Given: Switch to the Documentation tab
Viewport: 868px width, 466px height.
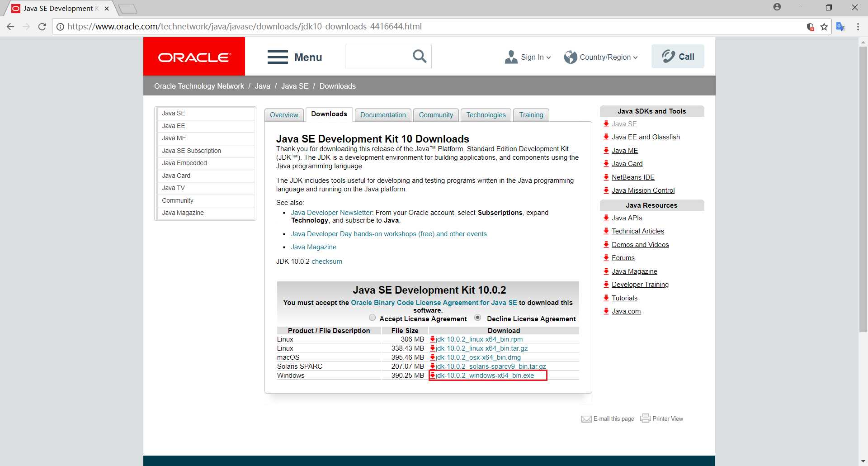Looking at the screenshot, I should [383, 115].
